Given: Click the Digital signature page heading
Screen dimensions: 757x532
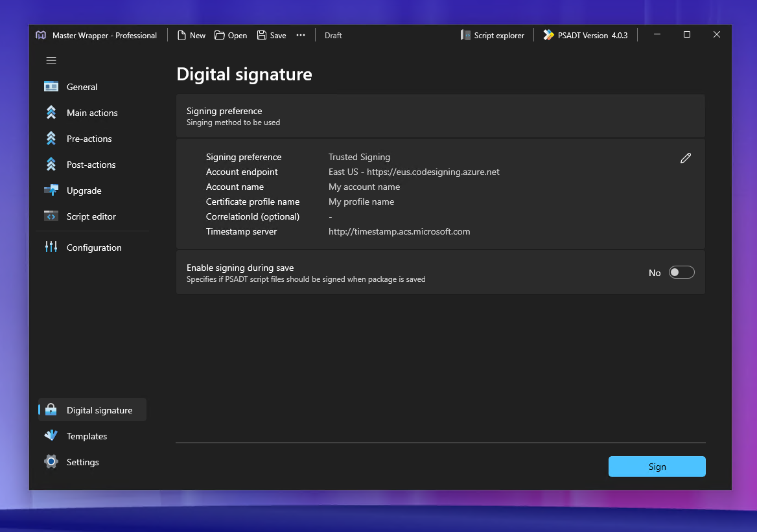Looking at the screenshot, I should coord(244,75).
